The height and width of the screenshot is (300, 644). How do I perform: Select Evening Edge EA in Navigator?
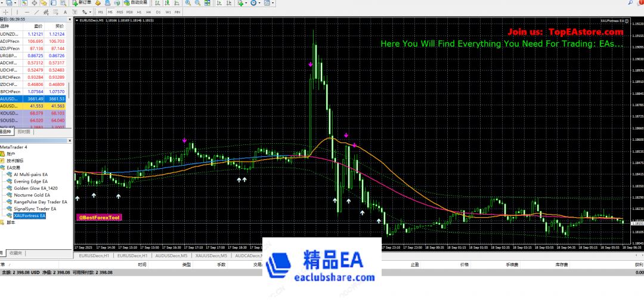31,181
